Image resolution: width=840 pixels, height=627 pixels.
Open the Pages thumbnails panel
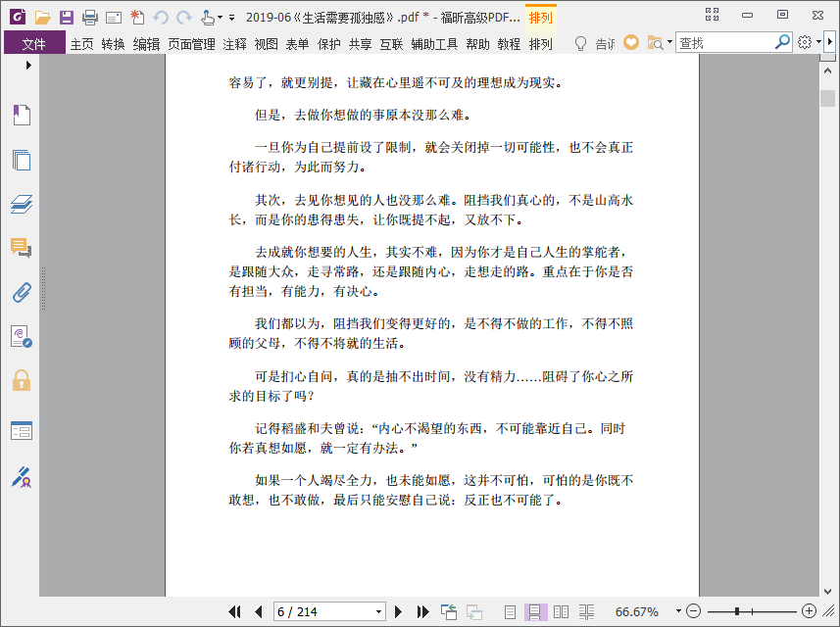pyautogui.click(x=22, y=160)
